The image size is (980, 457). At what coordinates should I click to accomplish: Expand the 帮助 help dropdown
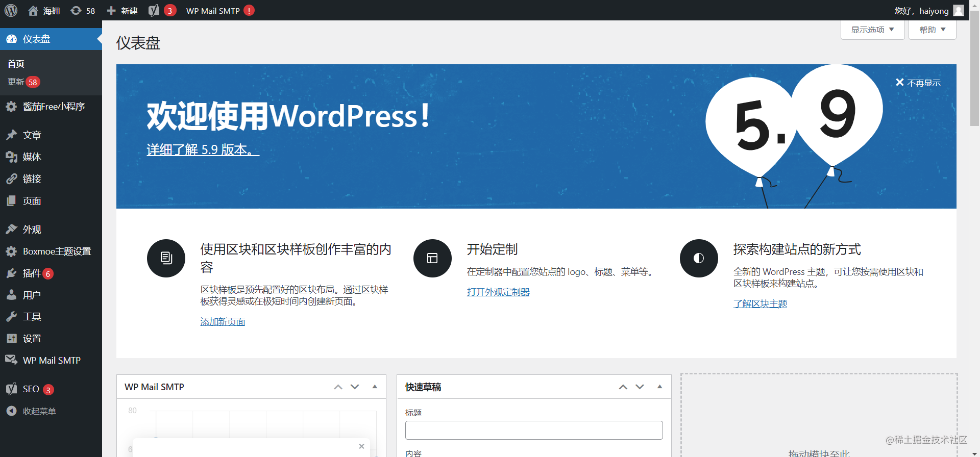coord(932,30)
